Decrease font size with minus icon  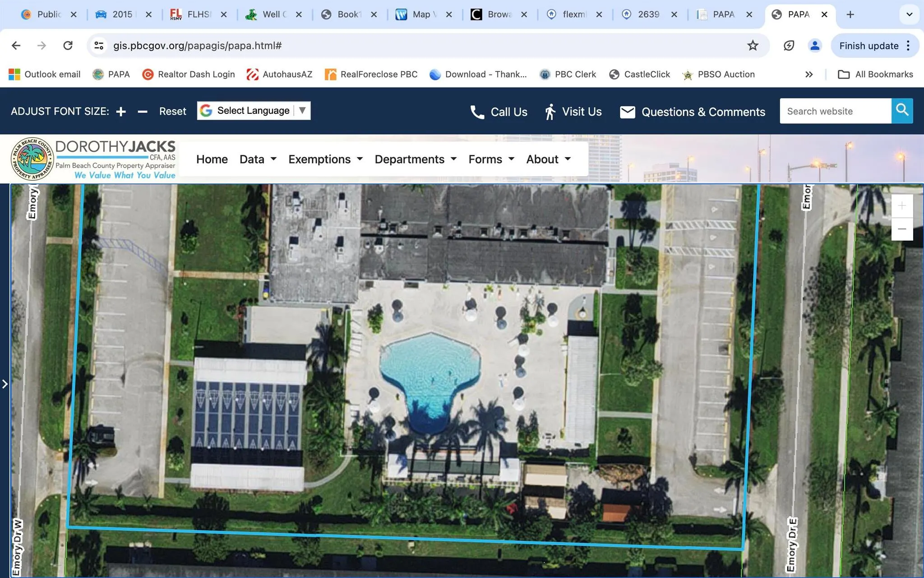pos(143,112)
